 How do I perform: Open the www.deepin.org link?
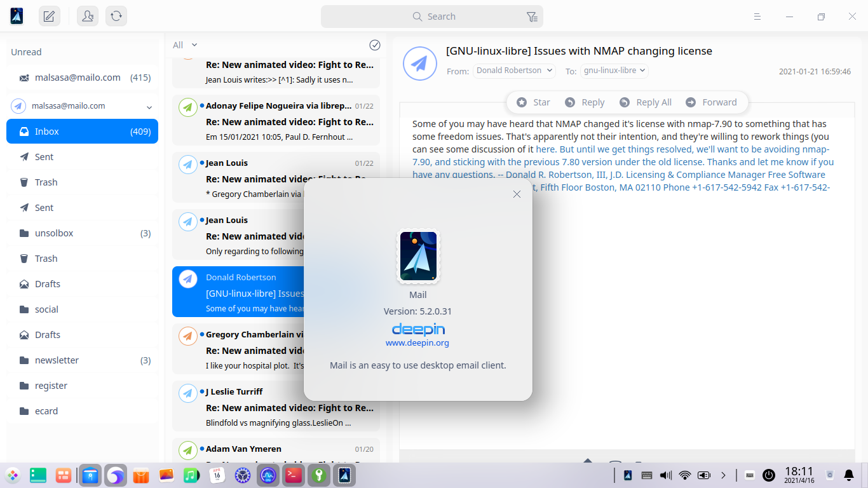coord(417,343)
